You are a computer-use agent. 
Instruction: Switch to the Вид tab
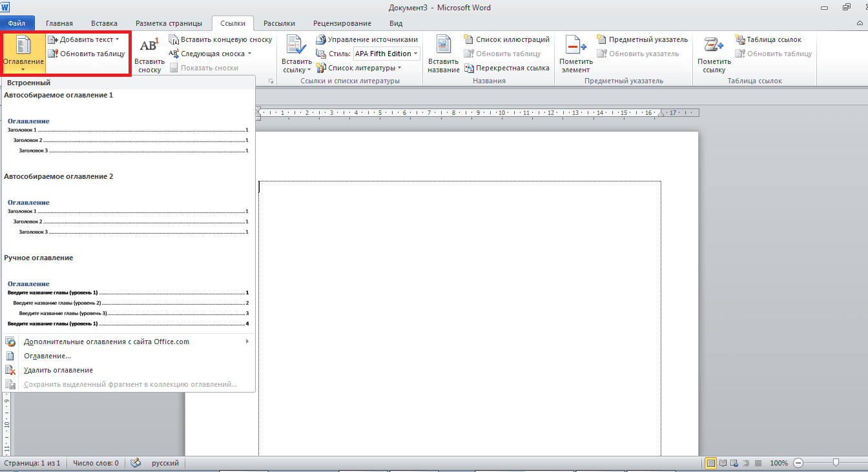(396, 23)
